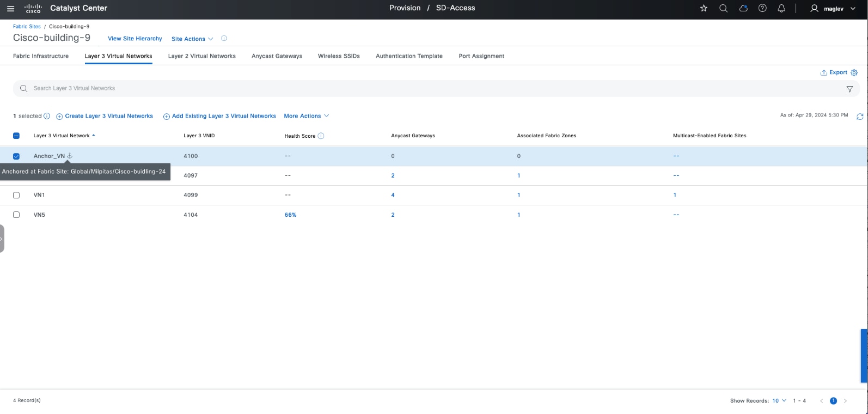Open View Site Hierarchy link
Image resolution: width=868 pixels, height=414 pixels.
tap(135, 39)
